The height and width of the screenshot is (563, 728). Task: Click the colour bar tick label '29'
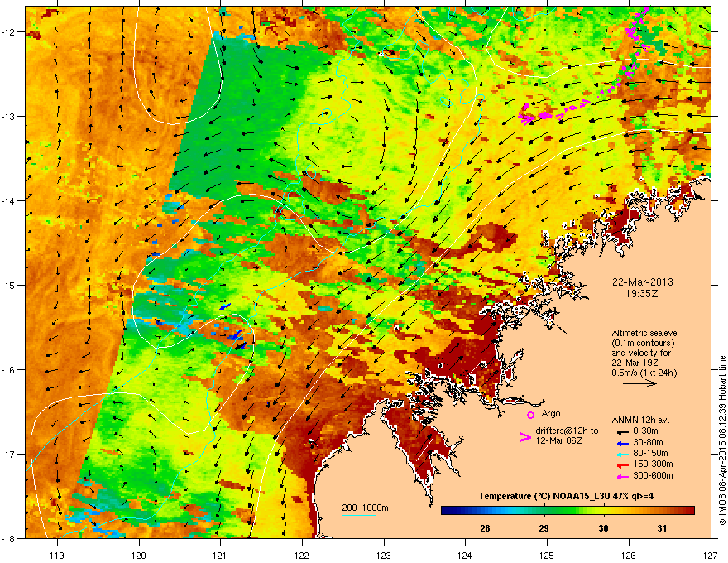[x=544, y=528]
